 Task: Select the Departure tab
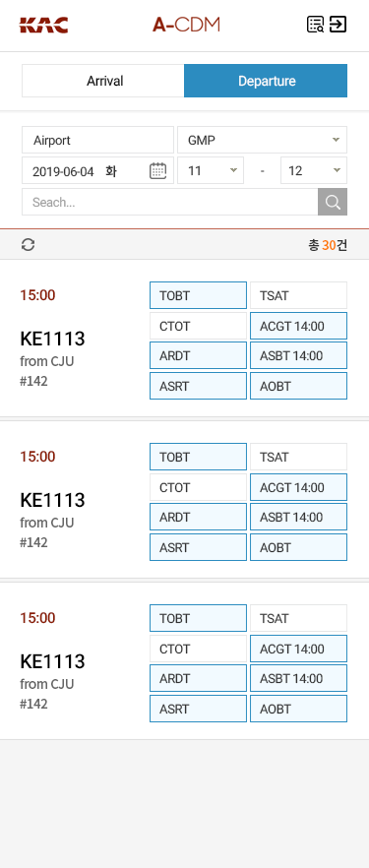coord(266,81)
